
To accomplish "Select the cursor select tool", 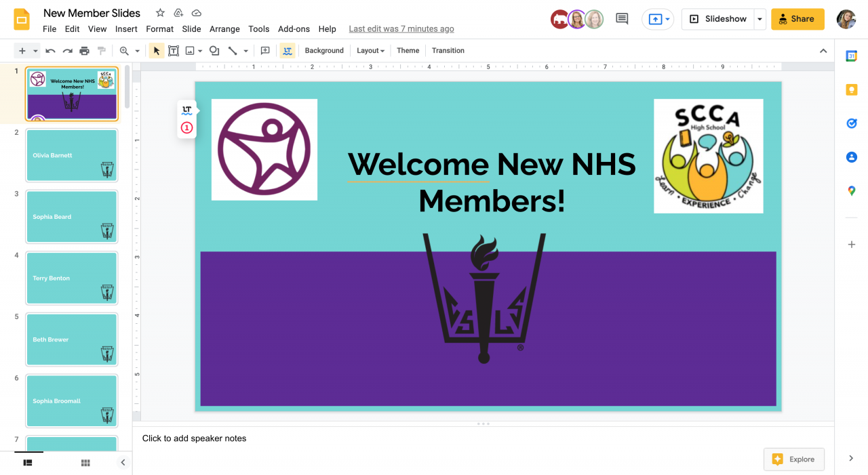I will (x=157, y=51).
